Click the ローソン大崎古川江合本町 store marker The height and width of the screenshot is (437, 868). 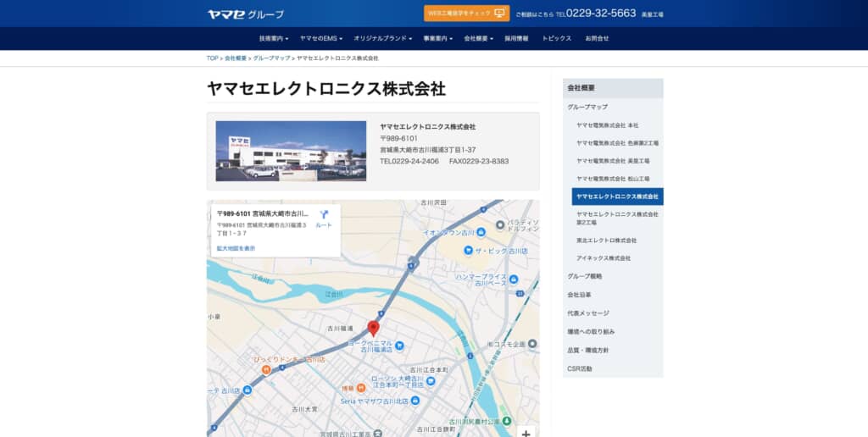coord(431,381)
